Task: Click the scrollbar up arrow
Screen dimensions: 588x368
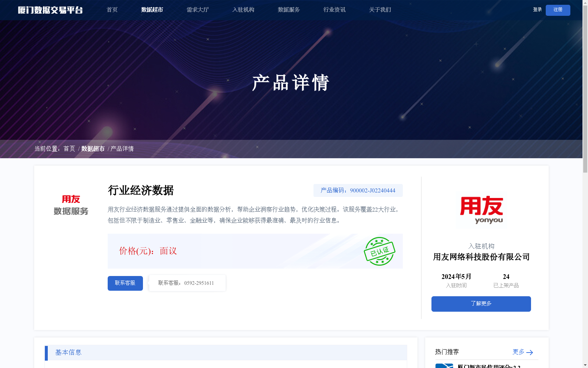Action: pyautogui.click(x=585, y=3)
